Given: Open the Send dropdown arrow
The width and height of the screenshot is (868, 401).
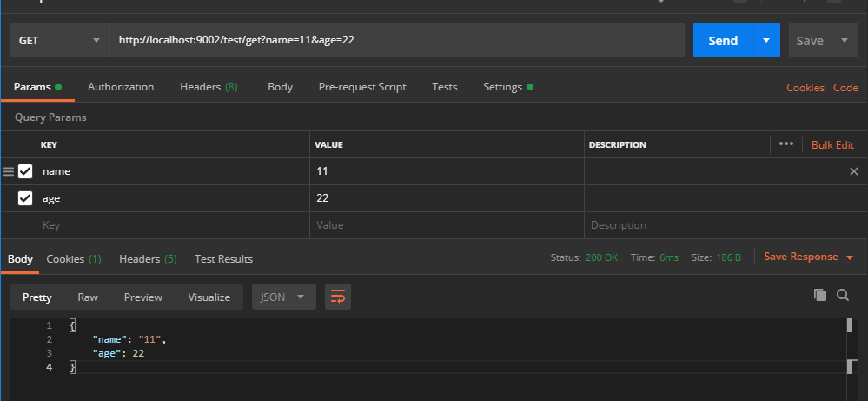Looking at the screenshot, I should pos(766,40).
